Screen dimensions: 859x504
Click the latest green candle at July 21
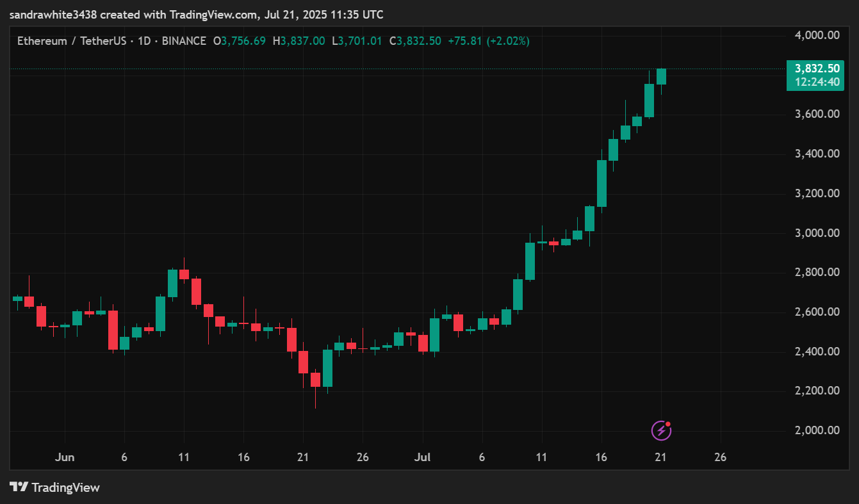click(x=661, y=76)
